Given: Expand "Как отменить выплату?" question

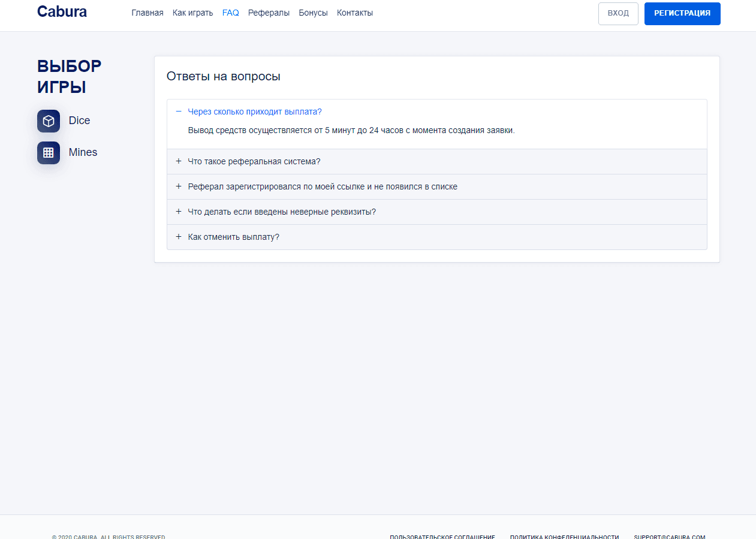Looking at the screenshot, I should pos(234,237).
